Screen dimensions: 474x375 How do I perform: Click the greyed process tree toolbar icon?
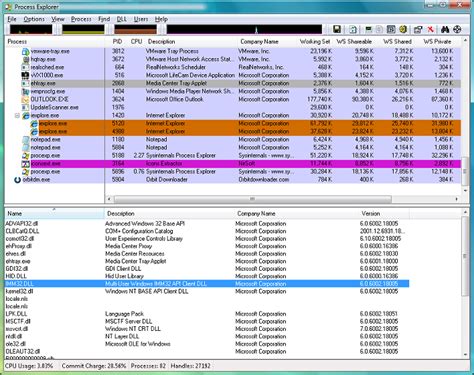click(379, 29)
